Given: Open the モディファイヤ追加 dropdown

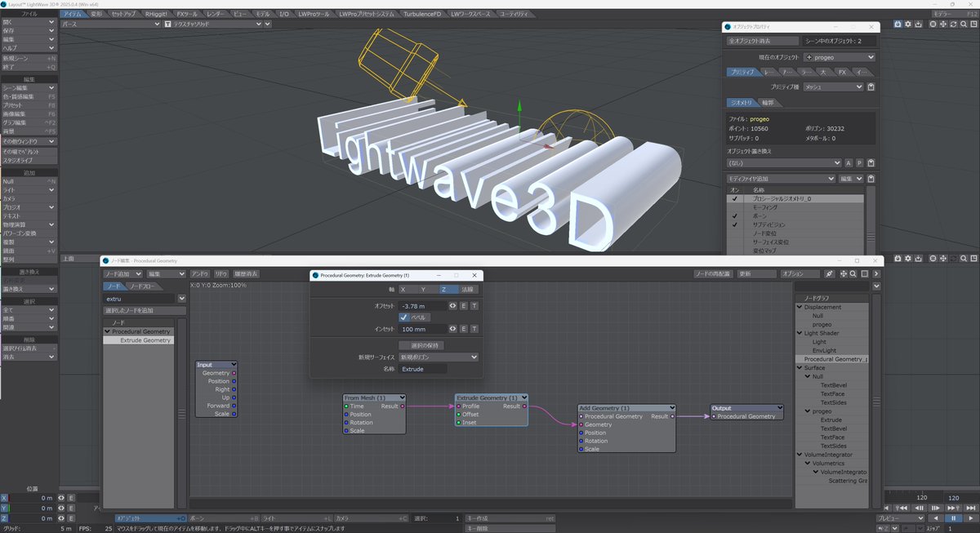Looking at the screenshot, I should (x=781, y=179).
